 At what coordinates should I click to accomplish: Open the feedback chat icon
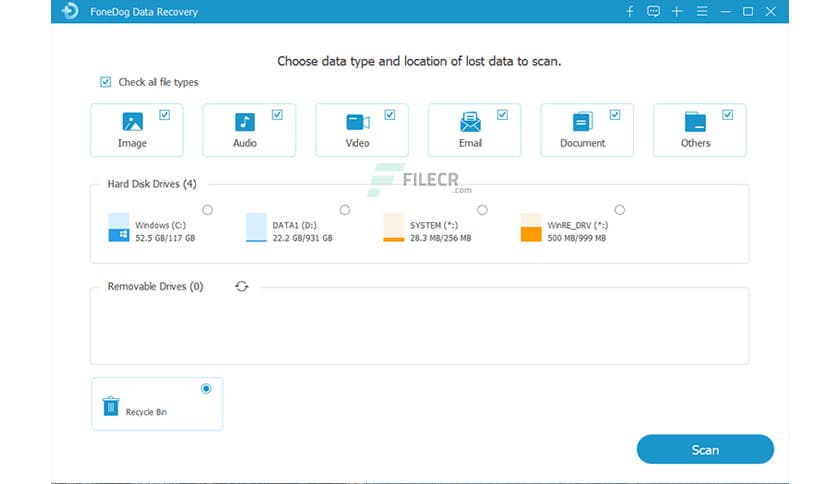click(653, 11)
